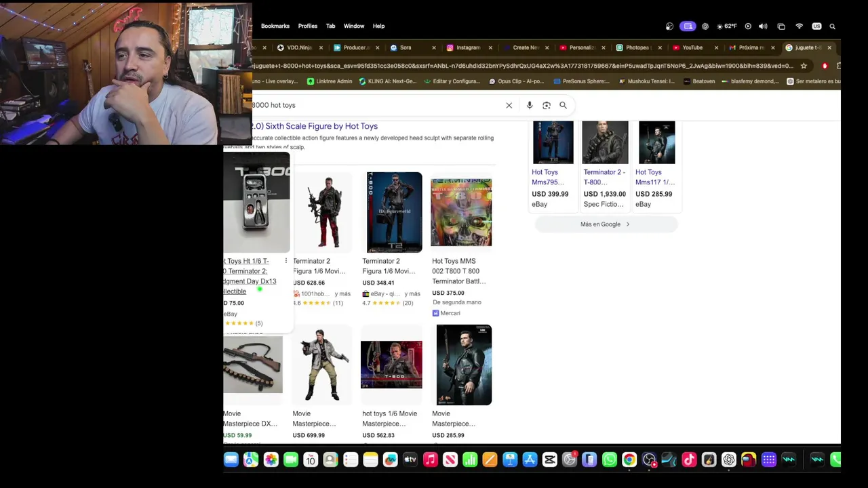Viewport: 868px width, 488px height.
Task: Open the Opus Clip bookmark
Action: 516,81
